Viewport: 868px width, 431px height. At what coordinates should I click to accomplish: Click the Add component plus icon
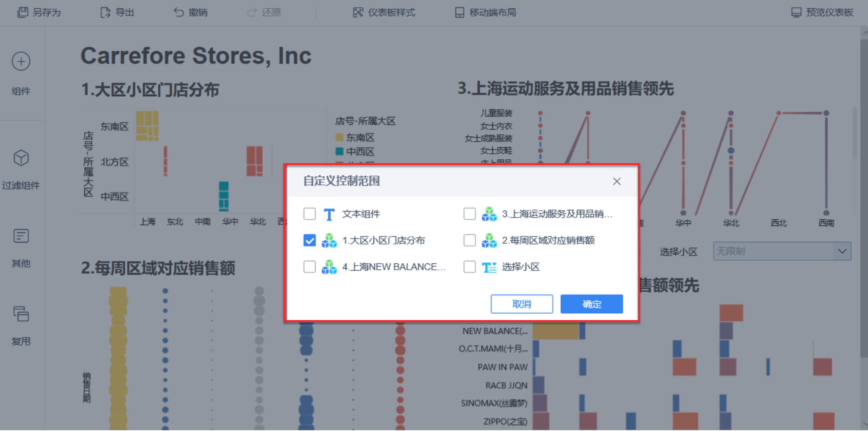click(x=21, y=61)
